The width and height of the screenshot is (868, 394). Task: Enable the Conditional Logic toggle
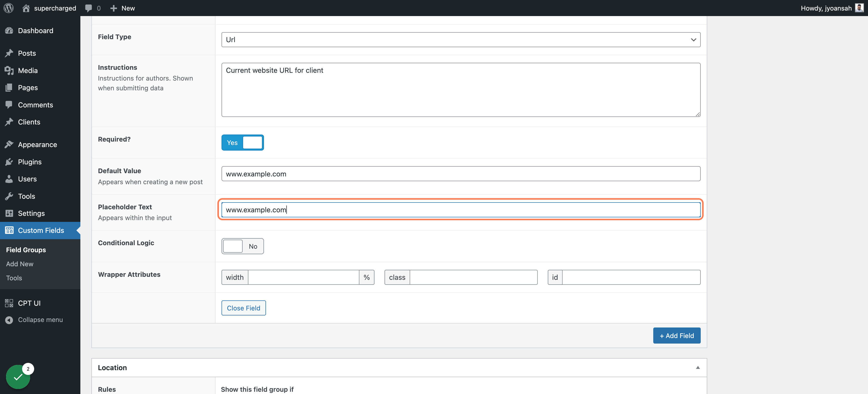coord(242,246)
